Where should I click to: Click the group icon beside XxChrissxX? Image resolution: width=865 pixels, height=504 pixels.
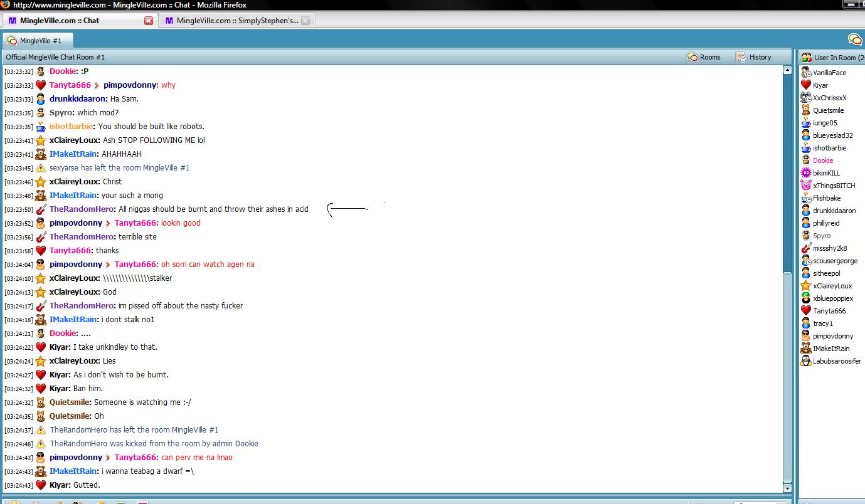(x=806, y=98)
